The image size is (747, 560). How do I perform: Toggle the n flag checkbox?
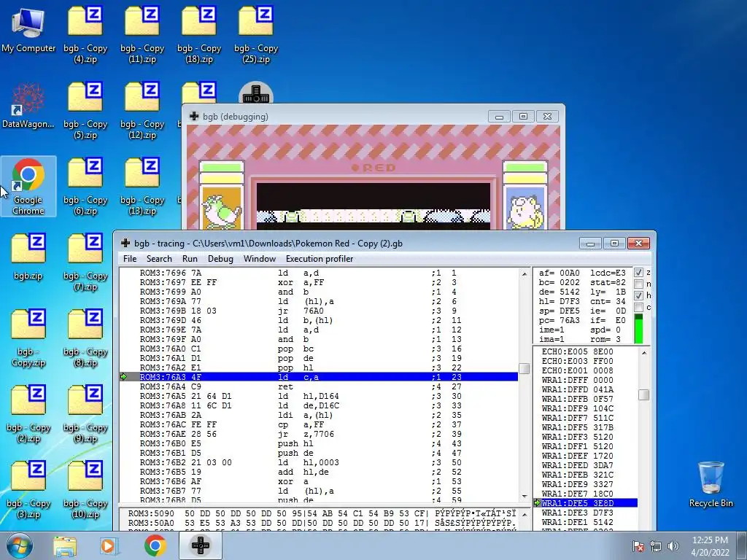pyautogui.click(x=638, y=284)
